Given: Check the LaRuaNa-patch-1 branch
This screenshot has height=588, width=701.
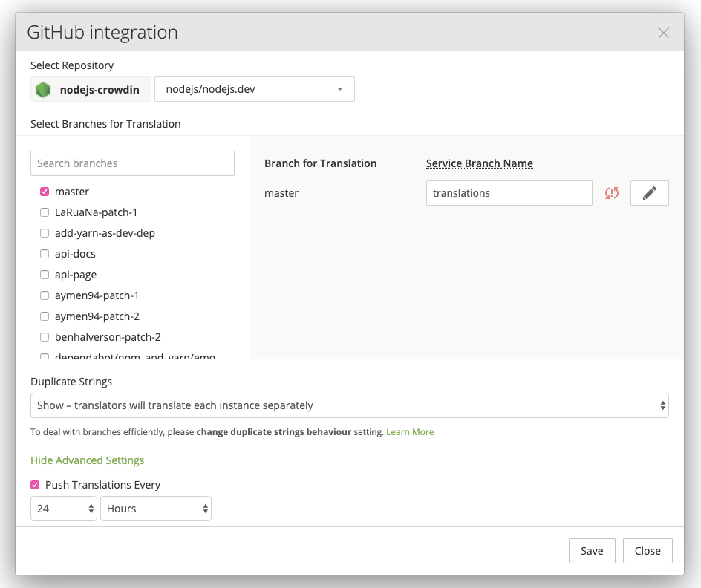Looking at the screenshot, I should pyautogui.click(x=45, y=212).
